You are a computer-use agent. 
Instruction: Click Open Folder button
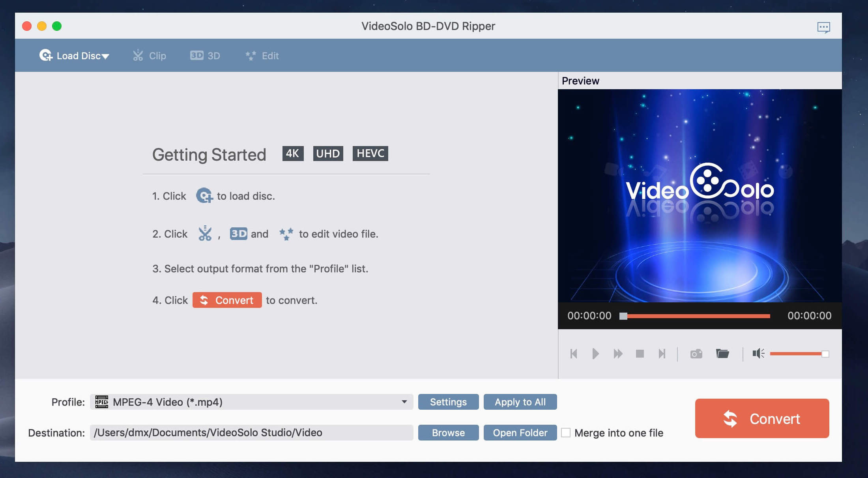(x=520, y=433)
